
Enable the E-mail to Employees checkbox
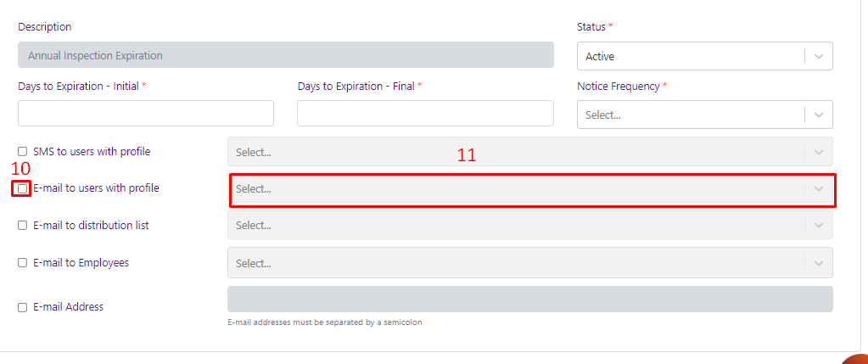22,263
